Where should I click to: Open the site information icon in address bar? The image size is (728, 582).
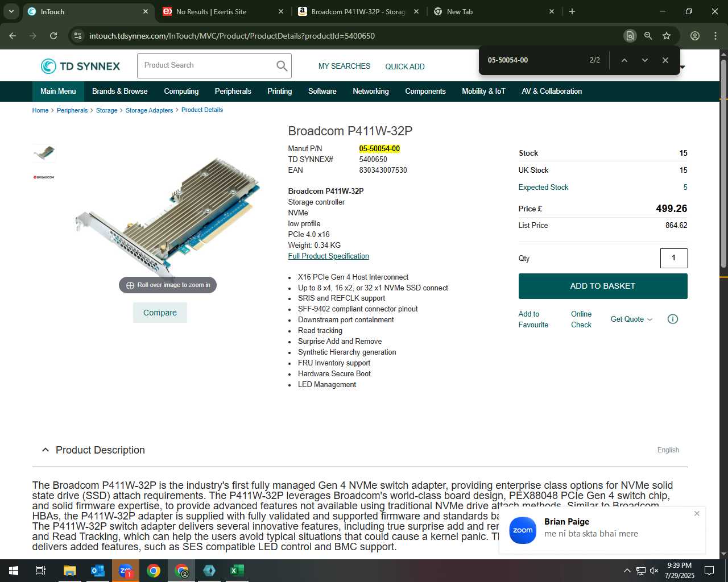[78, 36]
